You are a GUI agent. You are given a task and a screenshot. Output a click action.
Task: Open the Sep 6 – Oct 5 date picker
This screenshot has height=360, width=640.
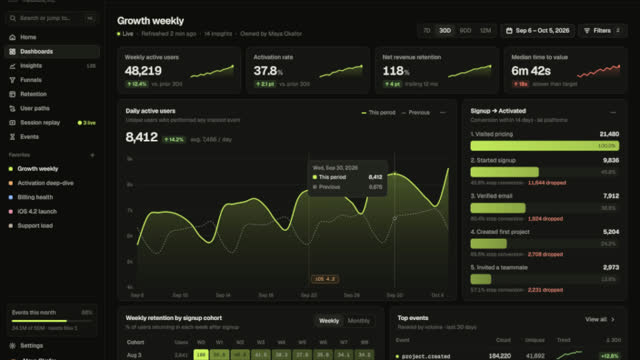(538, 31)
